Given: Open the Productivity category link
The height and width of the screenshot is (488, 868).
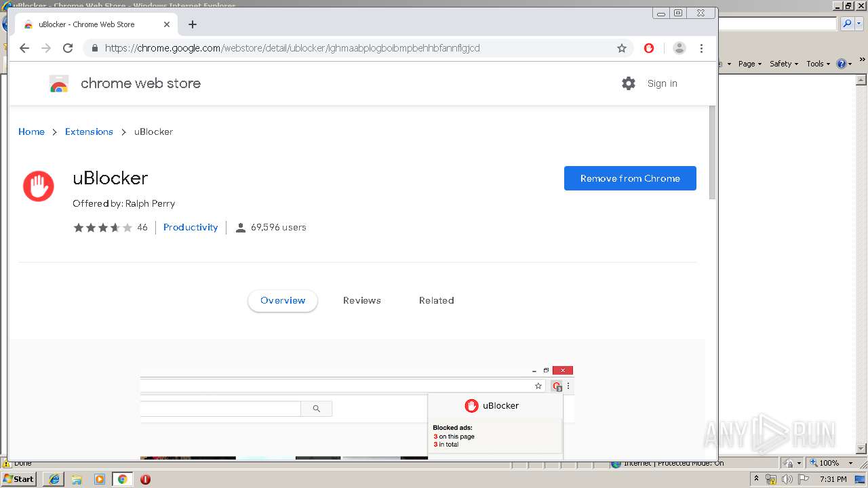Looking at the screenshot, I should click(191, 227).
